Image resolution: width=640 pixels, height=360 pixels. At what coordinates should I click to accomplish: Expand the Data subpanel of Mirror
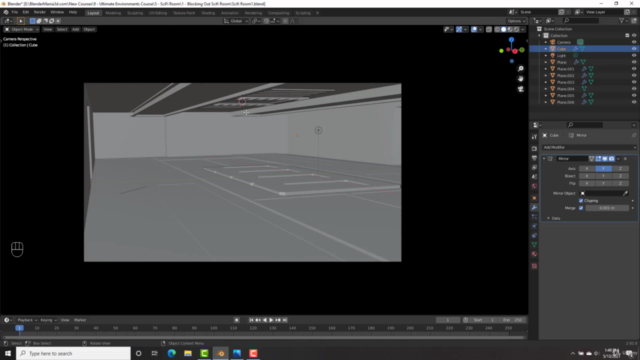point(548,218)
